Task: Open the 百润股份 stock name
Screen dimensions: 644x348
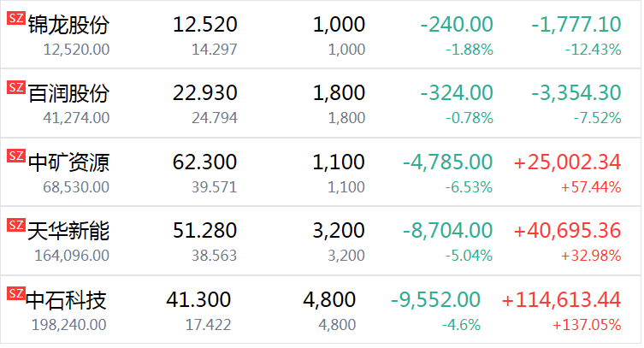Action: (68, 93)
